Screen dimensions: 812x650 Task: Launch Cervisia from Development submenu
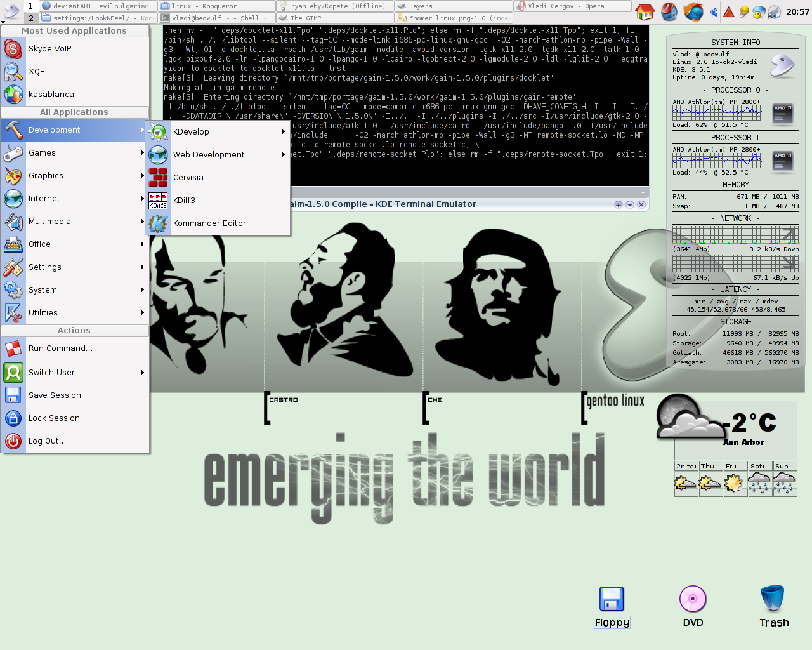click(218, 178)
